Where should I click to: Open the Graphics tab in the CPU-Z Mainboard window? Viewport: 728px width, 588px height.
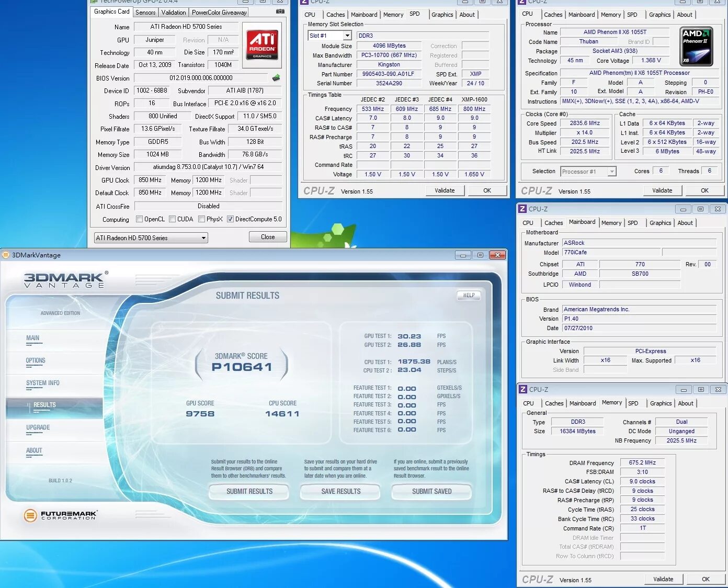(x=660, y=223)
